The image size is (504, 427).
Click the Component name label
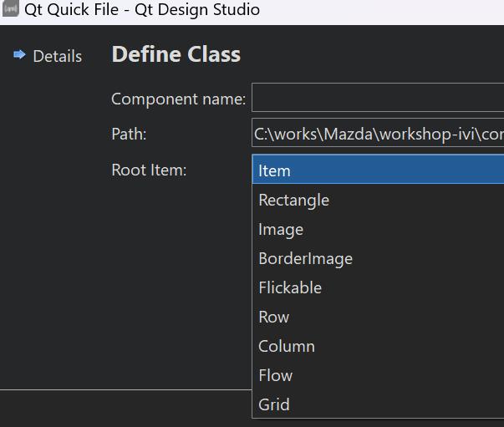[x=178, y=99]
